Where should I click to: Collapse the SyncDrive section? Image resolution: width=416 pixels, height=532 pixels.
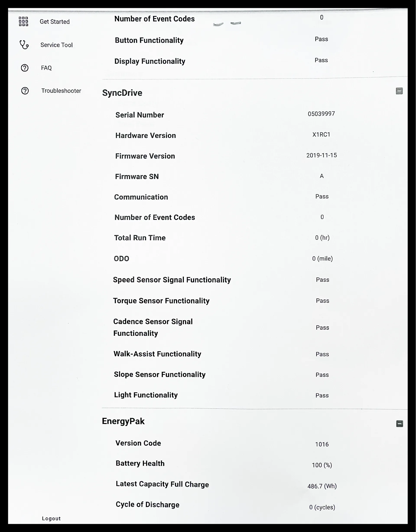(x=399, y=91)
